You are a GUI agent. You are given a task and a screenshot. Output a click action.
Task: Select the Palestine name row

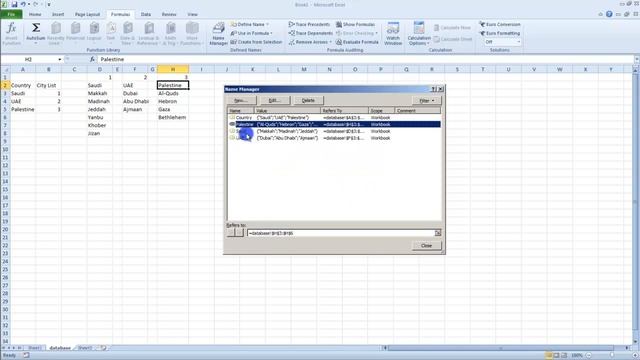coord(334,124)
